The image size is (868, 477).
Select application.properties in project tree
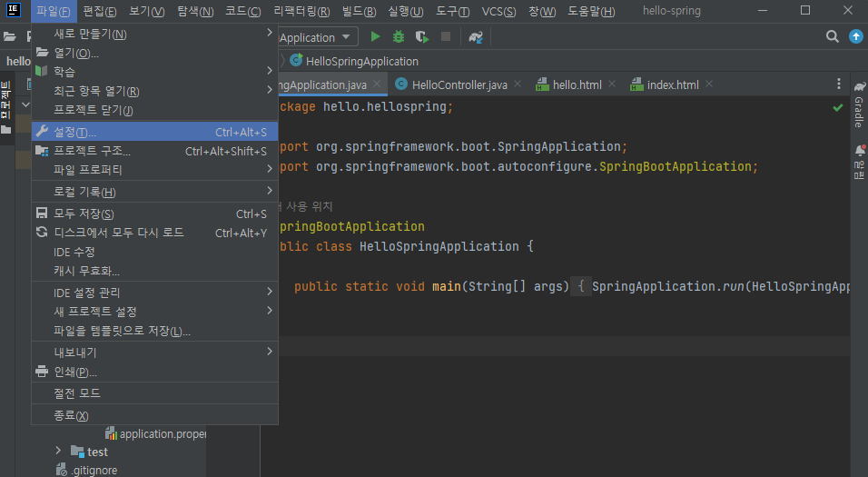click(156, 433)
